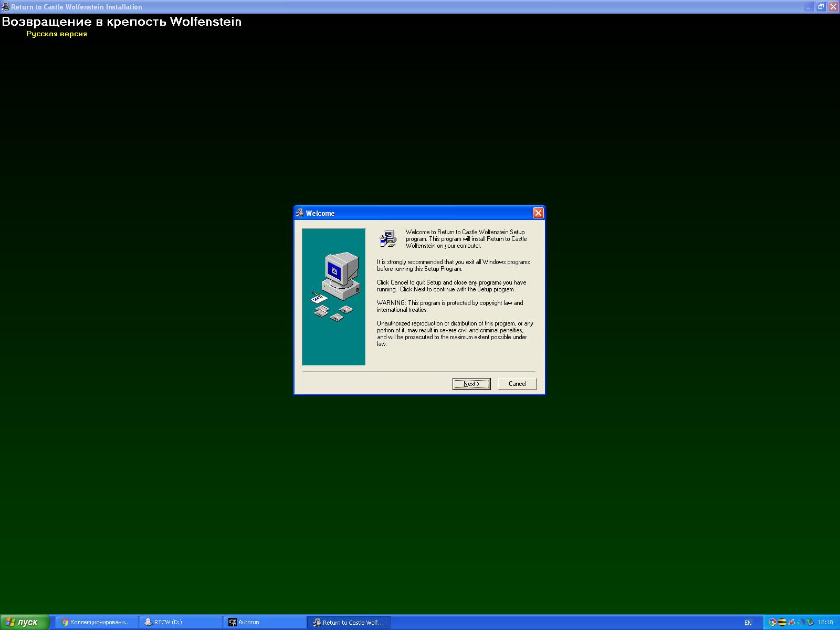Open the Windows Start menu (пуск)
Viewport: 840px width, 630px height.
(x=25, y=622)
